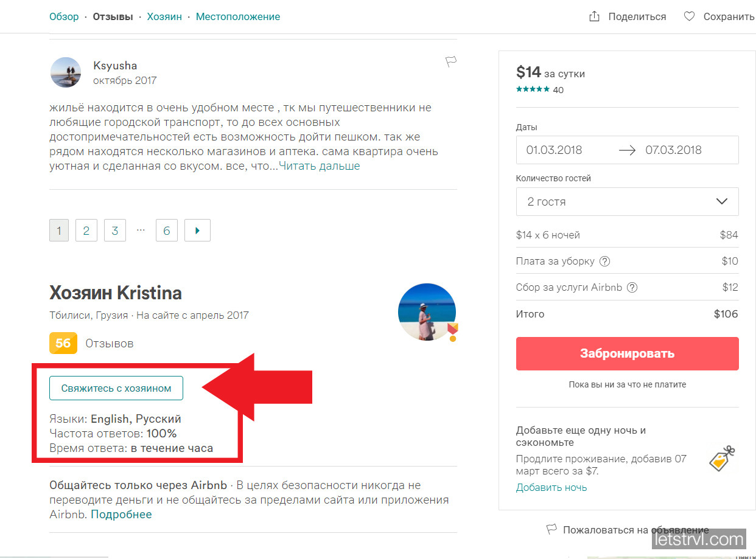This screenshot has width=756, height=559.
Task: Select the Хозяин navigation link
Action: (x=165, y=16)
